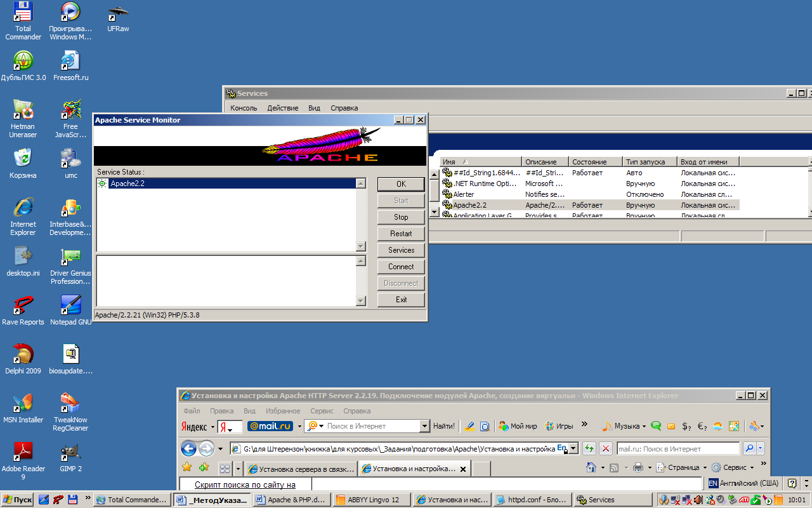The height and width of the screenshot is (508, 812).
Task: Click the Refresh icon next to address bar
Action: (x=589, y=448)
